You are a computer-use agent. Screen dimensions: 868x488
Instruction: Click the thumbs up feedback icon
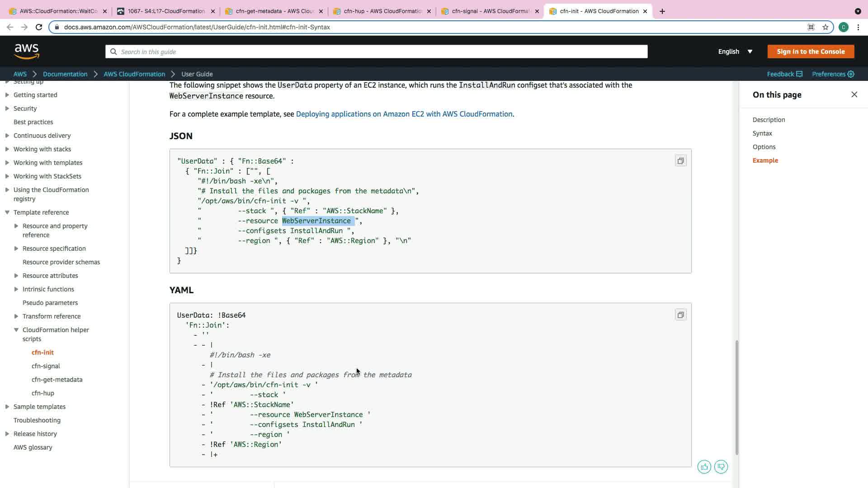704,467
